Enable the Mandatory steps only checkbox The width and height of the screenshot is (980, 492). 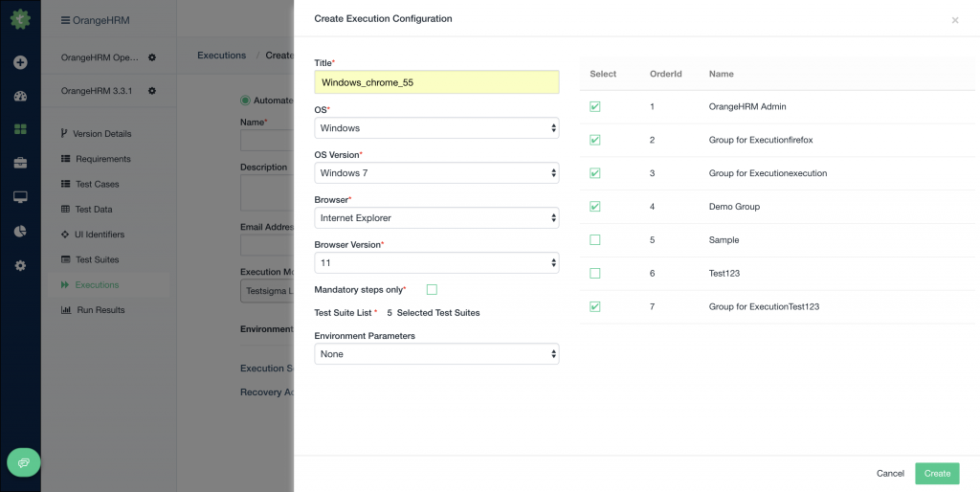432,289
